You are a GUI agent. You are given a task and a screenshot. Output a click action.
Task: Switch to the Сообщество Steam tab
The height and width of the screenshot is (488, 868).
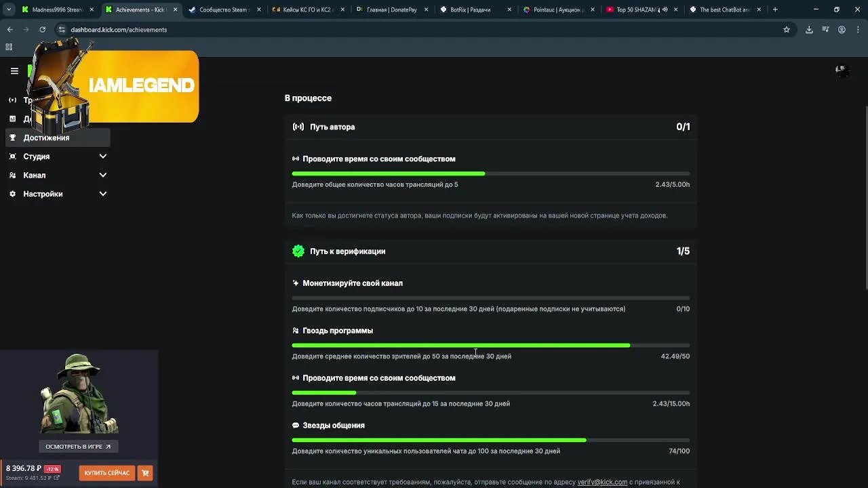(225, 9)
